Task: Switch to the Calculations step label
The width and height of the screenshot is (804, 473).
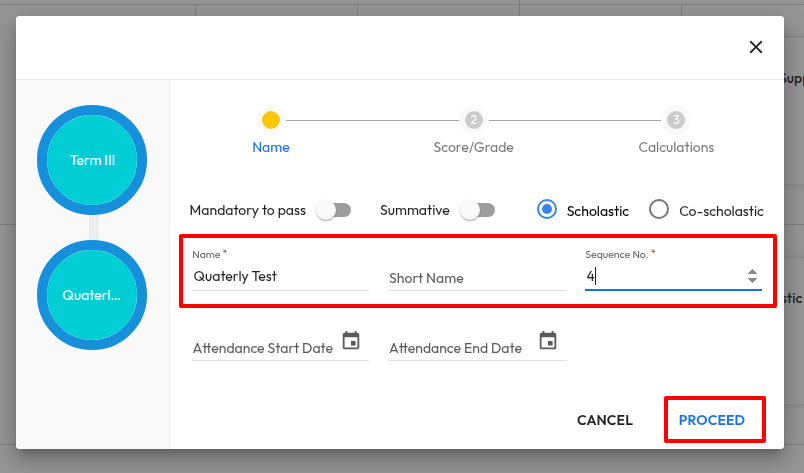Action: (676, 147)
